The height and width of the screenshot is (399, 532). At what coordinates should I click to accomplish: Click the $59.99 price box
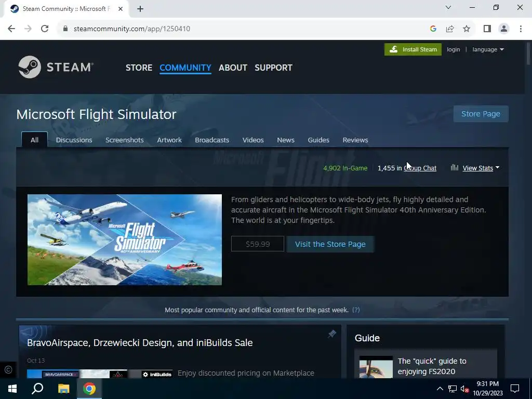(258, 244)
